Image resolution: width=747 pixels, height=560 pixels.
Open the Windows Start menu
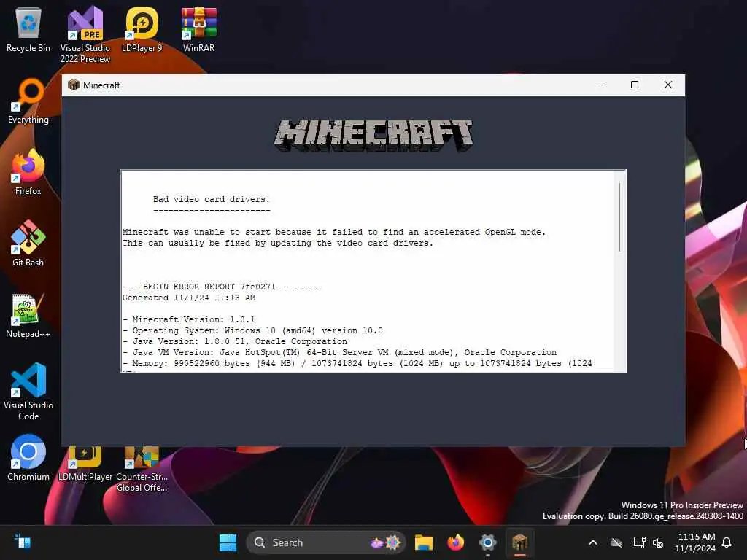coord(228,542)
